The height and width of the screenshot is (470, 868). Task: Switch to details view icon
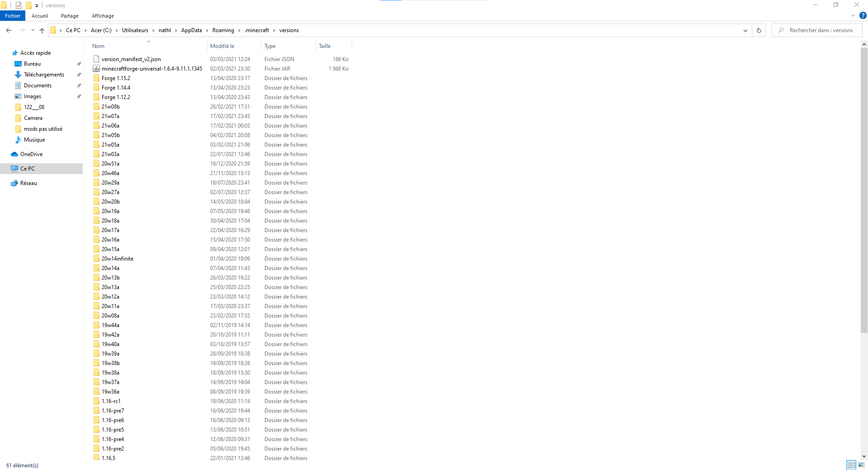pyautogui.click(x=851, y=465)
